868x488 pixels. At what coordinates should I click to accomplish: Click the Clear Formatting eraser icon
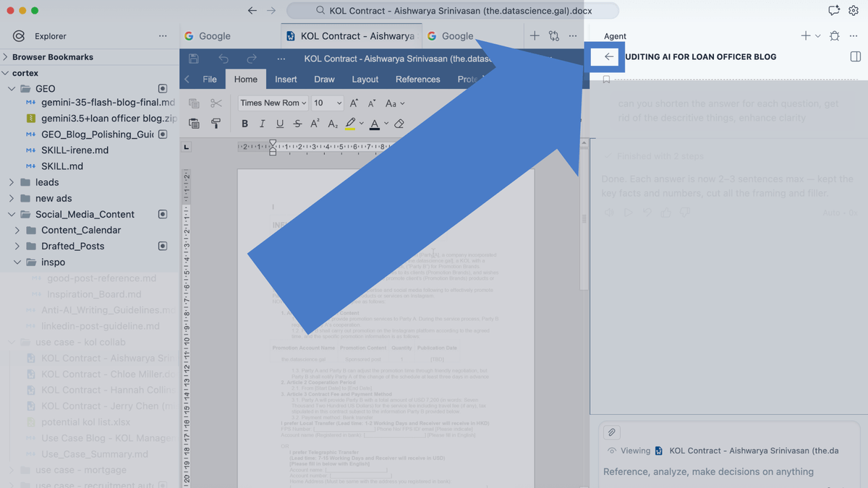coord(399,124)
